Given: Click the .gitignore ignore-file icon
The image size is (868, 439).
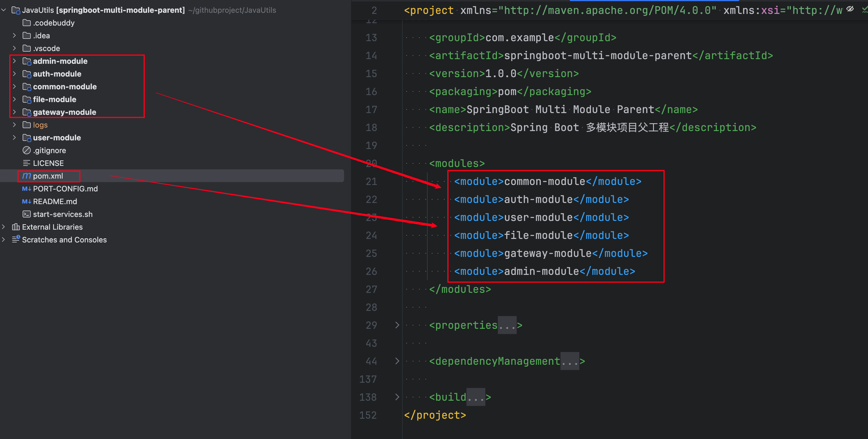Looking at the screenshot, I should point(27,150).
